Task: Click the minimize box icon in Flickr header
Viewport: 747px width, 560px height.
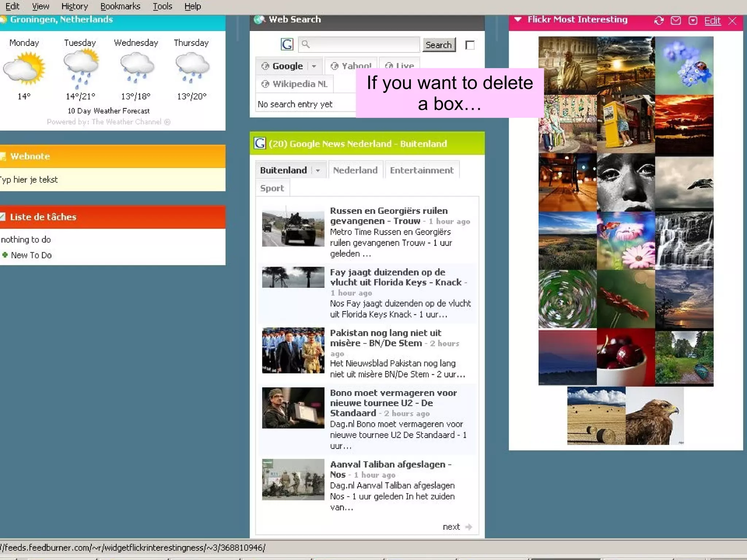Action: coord(693,20)
